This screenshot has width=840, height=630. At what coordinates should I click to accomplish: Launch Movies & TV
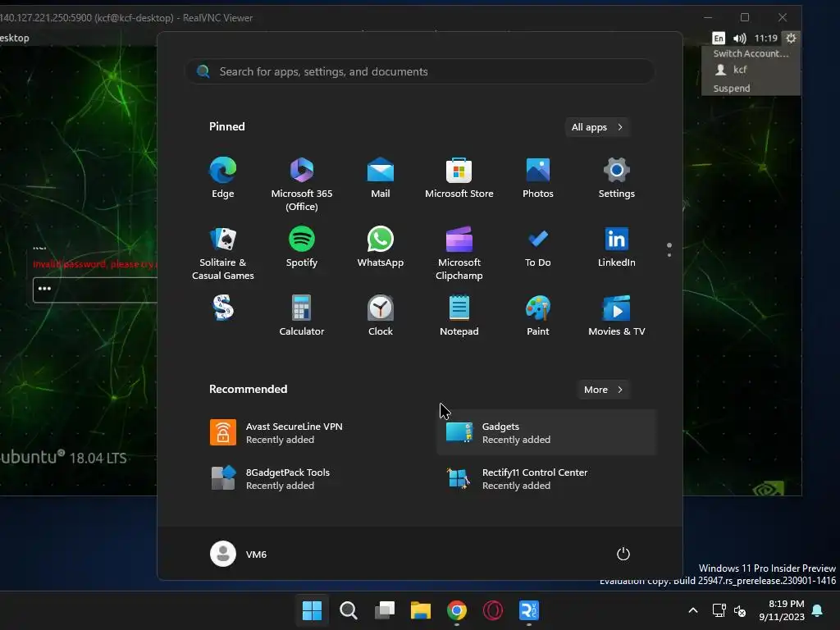click(x=617, y=316)
